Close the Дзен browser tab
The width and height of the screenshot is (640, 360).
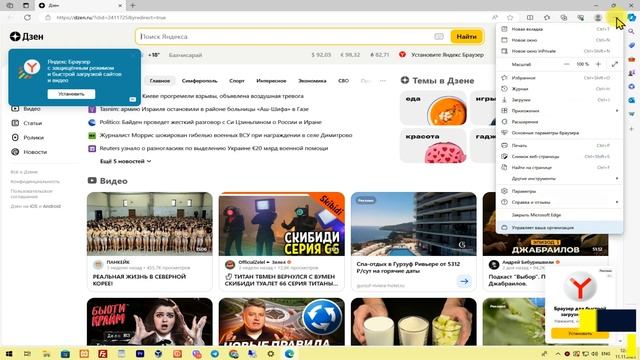click(120, 5)
